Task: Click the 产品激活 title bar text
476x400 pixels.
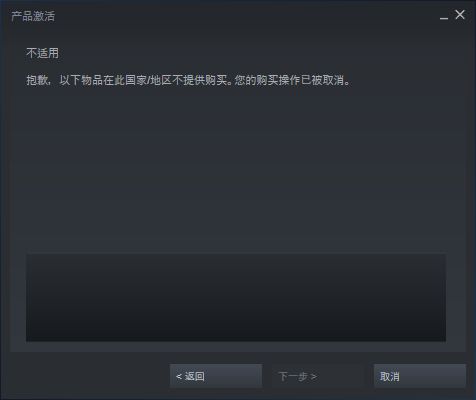Action: (x=33, y=16)
